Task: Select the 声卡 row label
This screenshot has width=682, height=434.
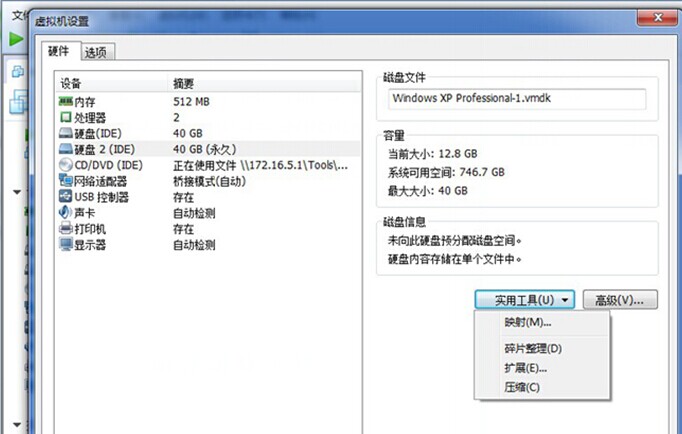Action: coord(84,213)
